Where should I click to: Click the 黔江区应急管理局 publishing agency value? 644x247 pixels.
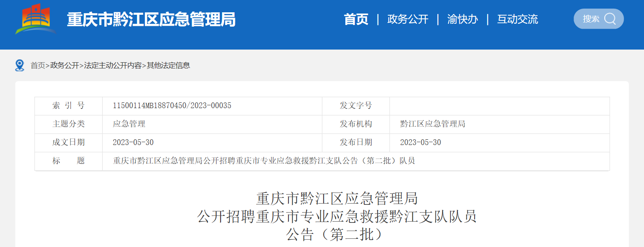click(432, 124)
